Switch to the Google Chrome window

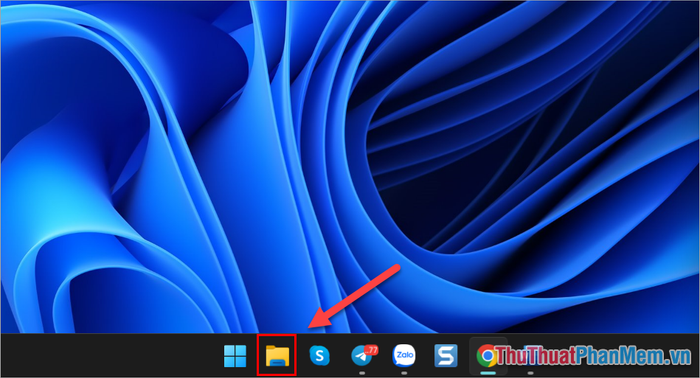[487, 356]
